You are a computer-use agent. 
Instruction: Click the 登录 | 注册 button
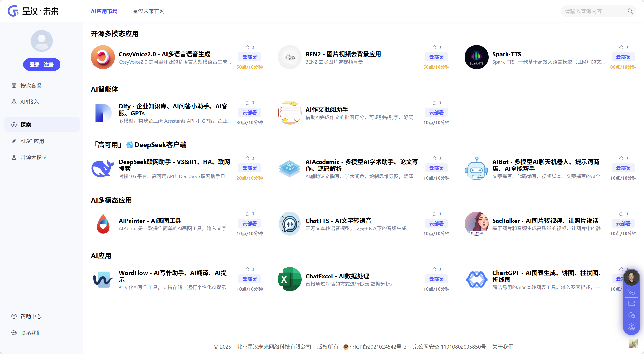coord(42,65)
